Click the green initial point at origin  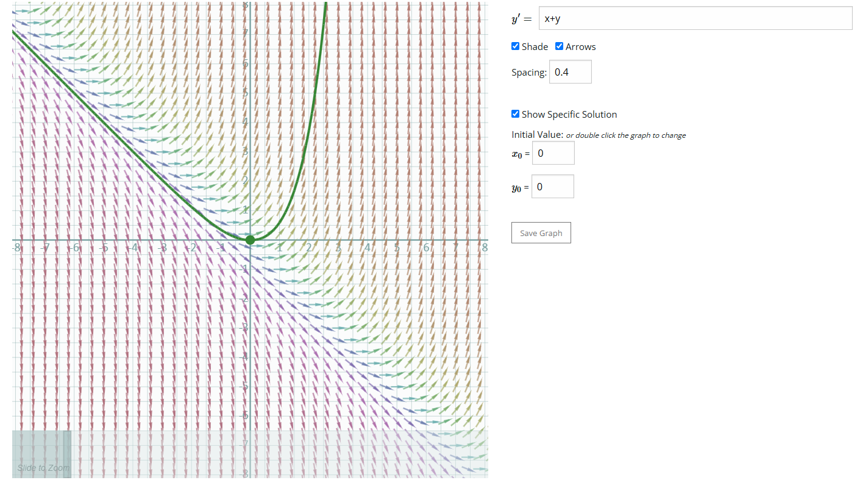point(250,240)
